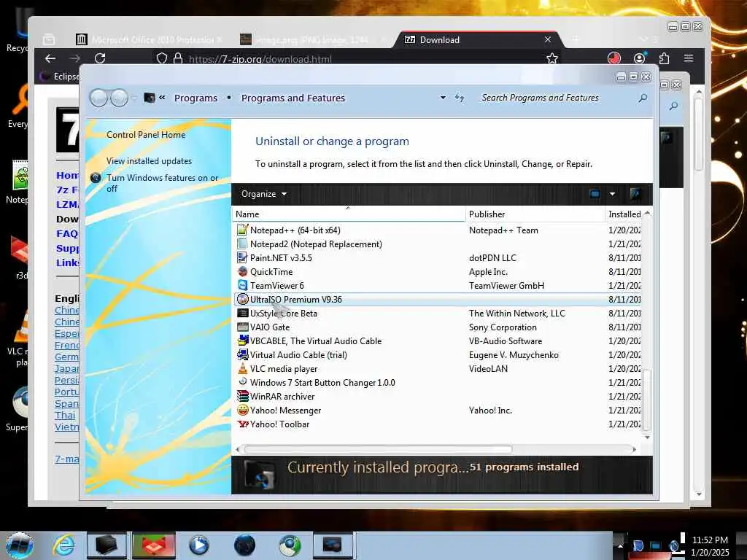Open View installed updates link
Screen dimensions: 747x560
pos(149,161)
